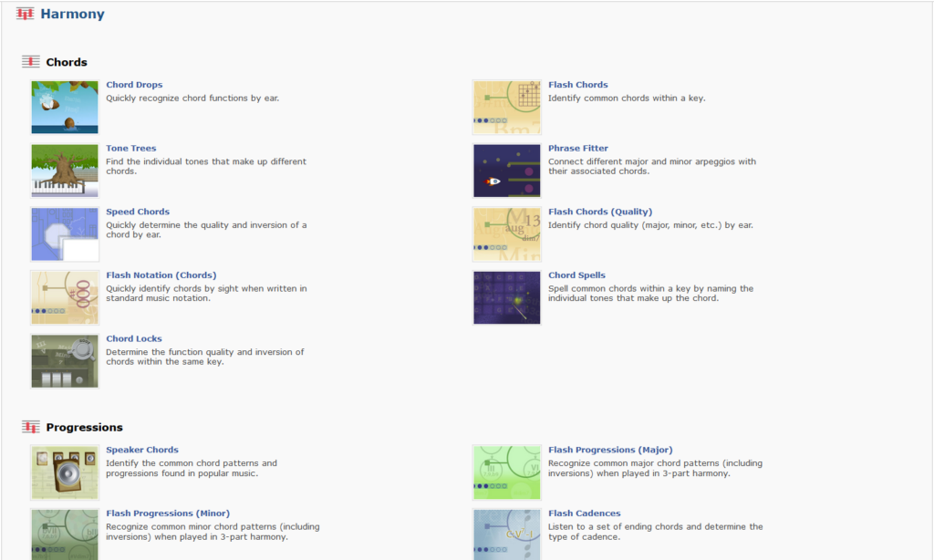Click the Chord Drops title link
Image resolution: width=934 pixels, height=560 pixels.
click(x=134, y=85)
